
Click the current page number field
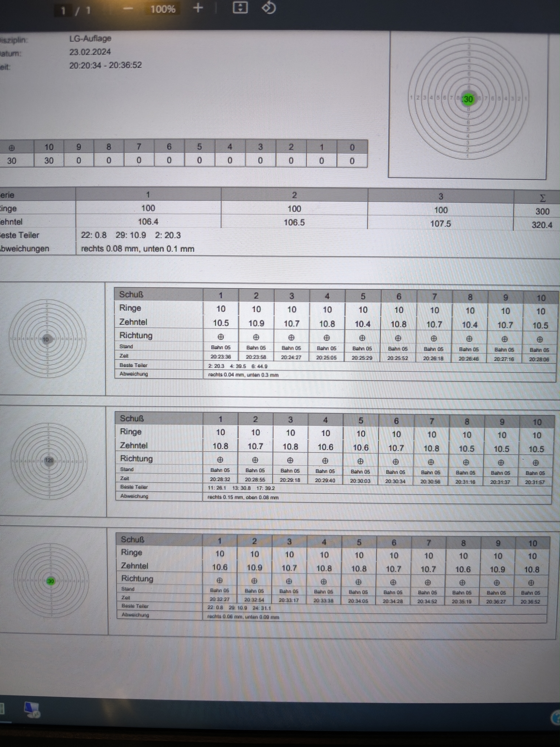point(63,10)
